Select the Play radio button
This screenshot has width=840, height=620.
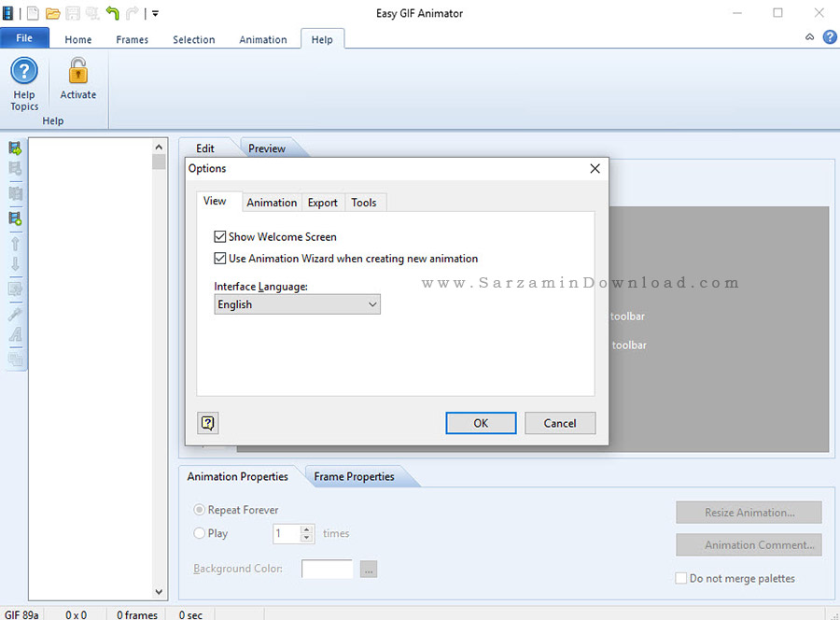coord(200,533)
